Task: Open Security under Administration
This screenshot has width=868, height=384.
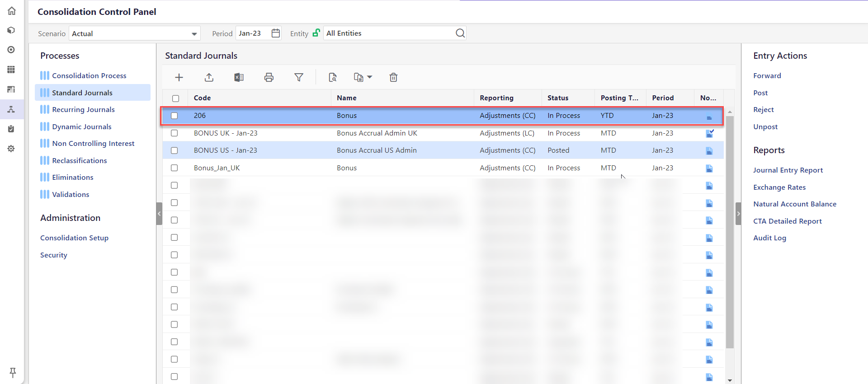Action: pos(53,255)
